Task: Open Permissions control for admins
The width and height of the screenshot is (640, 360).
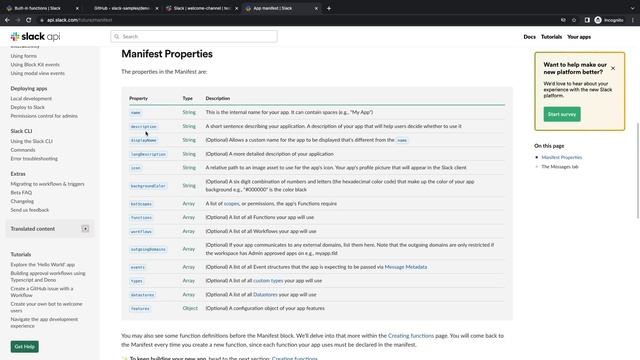Action: (44, 116)
